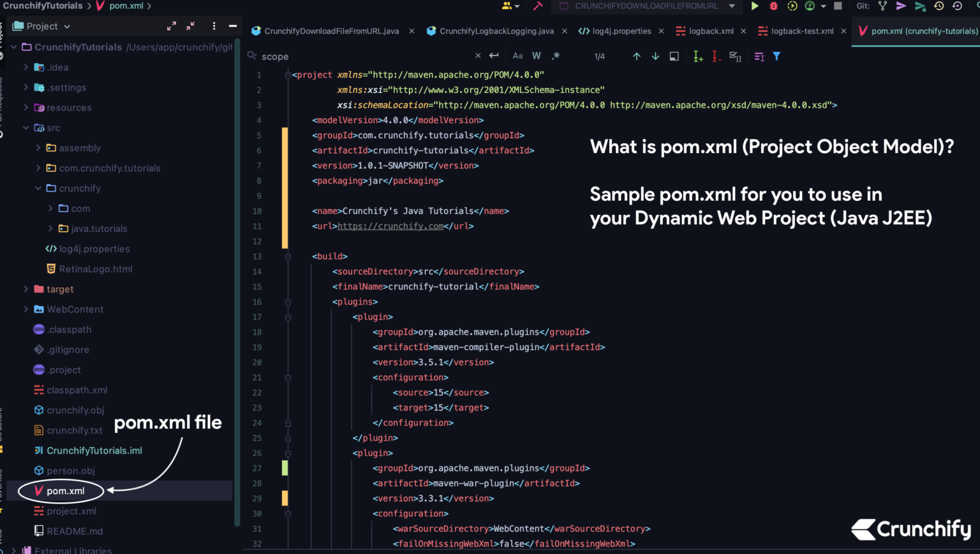Expand the target folder in Project tree
This screenshot has width=980, height=554.
[x=26, y=289]
